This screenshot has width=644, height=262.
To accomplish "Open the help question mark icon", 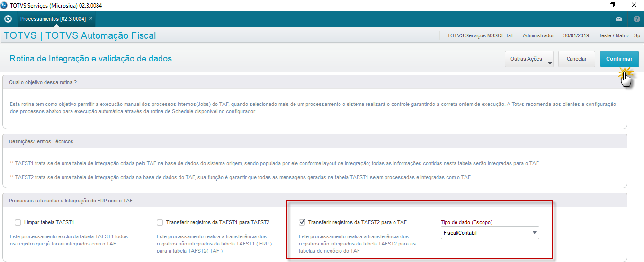I will coord(636,19).
